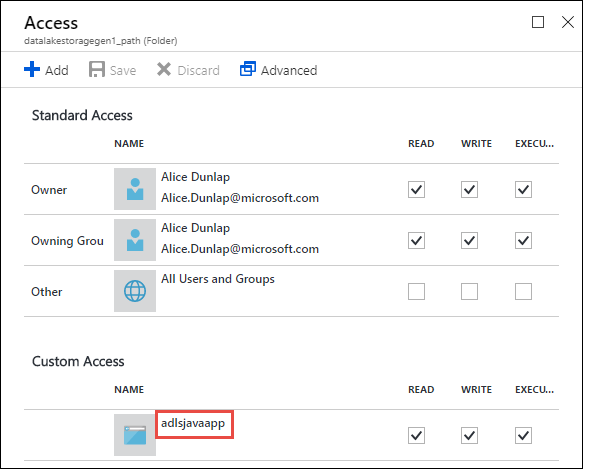
Task: Enable Write for Other users
Action: click(469, 292)
